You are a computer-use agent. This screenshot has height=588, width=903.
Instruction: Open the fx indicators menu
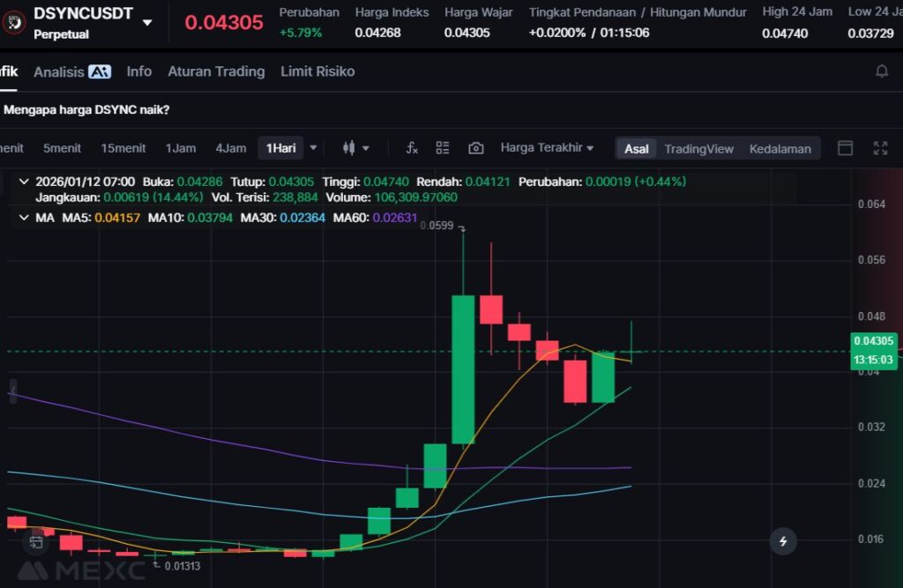(x=411, y=148)
